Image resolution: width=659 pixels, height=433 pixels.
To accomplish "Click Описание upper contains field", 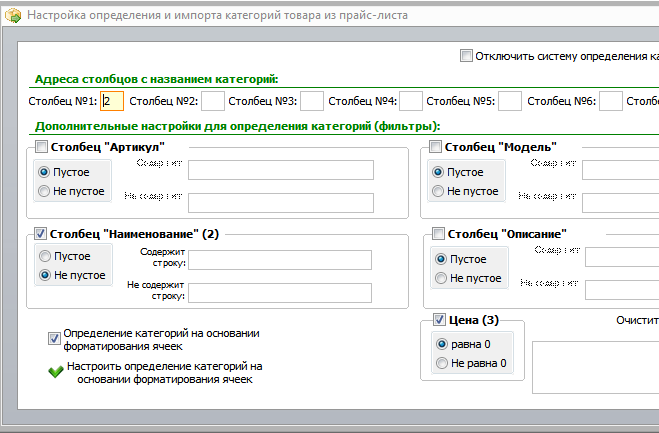I will point(622,257).
